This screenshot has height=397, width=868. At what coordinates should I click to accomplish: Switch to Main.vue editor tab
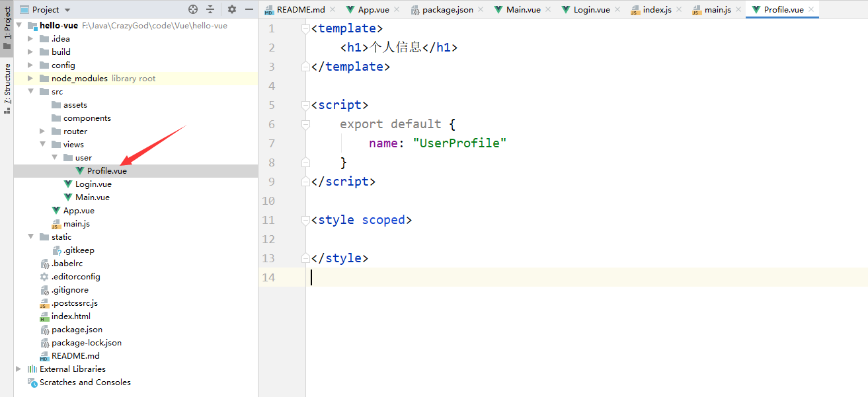(x=524, y=9)
